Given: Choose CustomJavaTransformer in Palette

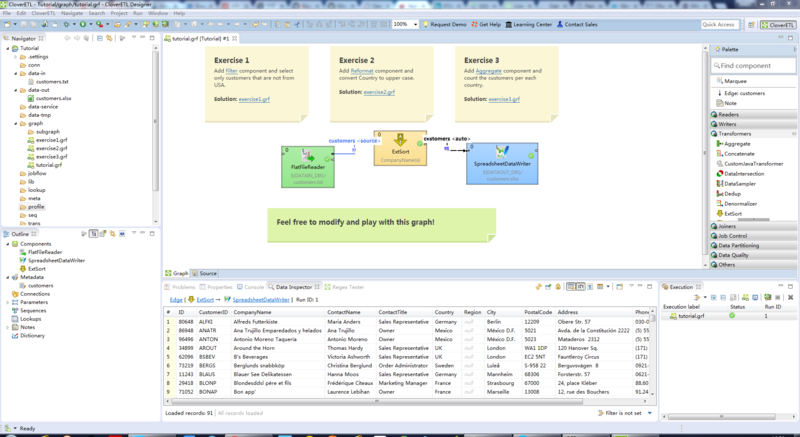Looking at the screenshot, I should (x=749, y=164).
